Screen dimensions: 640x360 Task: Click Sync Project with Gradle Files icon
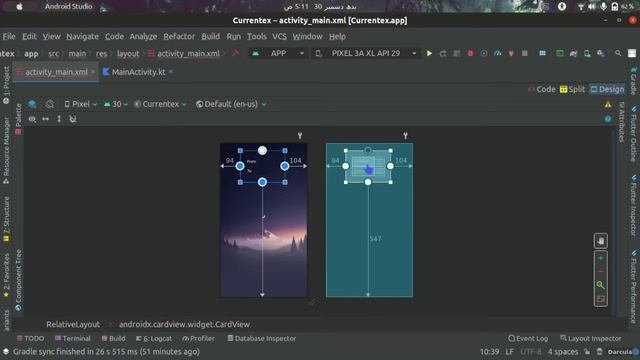[573, 53]
